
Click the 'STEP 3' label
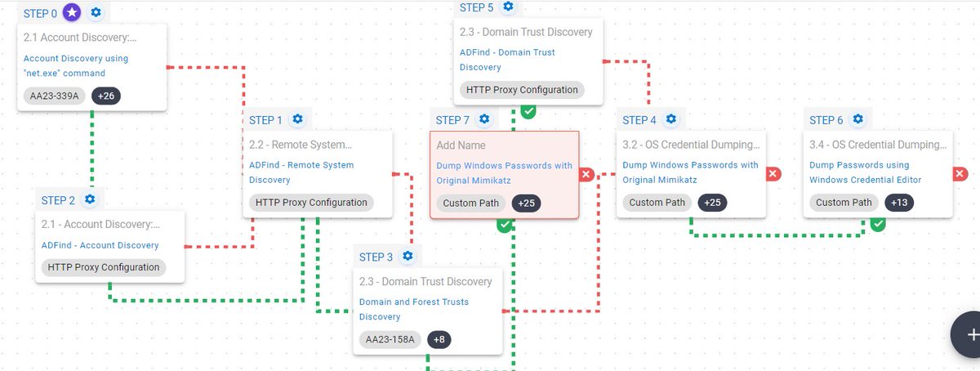click(x=376, y=257)
